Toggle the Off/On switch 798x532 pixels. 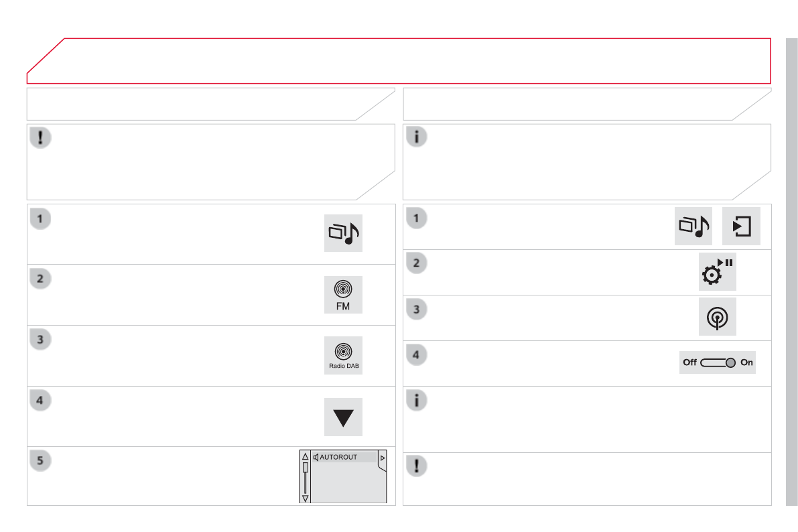pyautogui.click(x=718, y=362)
